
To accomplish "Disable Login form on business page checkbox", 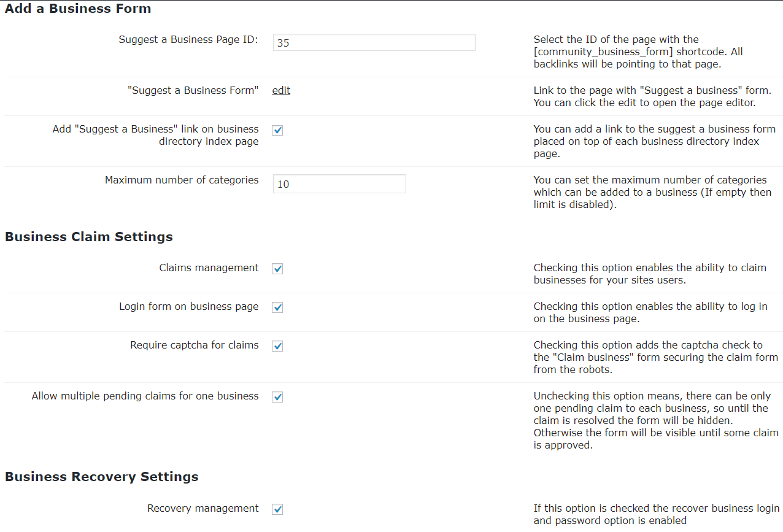I will (277, 307).
